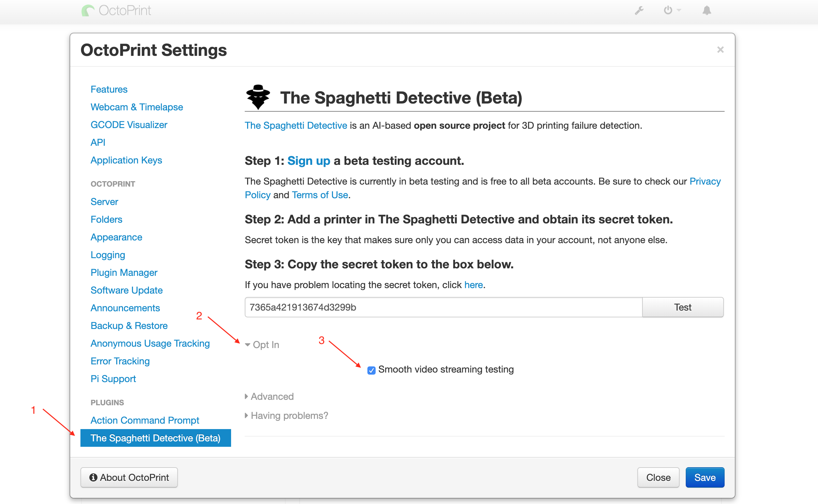This screenshot has height=504, width=818.
Task: Open Backup & Restore settings
Action: coord(129,326)
